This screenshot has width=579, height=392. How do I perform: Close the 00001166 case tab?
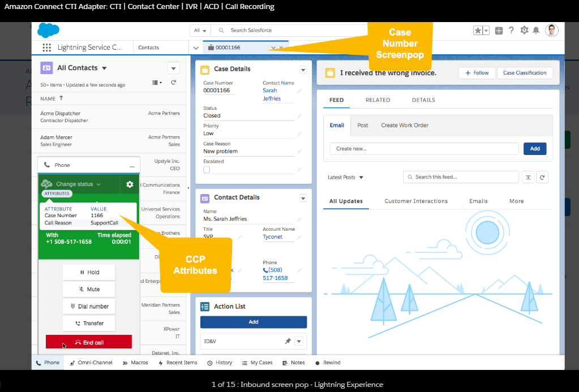[x=281, y=48]
